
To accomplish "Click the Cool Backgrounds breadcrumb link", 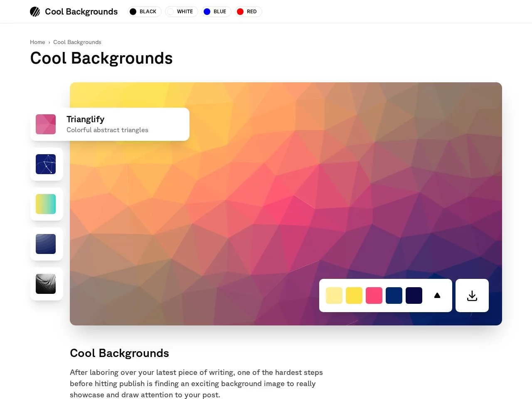I will (x=77, y=42).
